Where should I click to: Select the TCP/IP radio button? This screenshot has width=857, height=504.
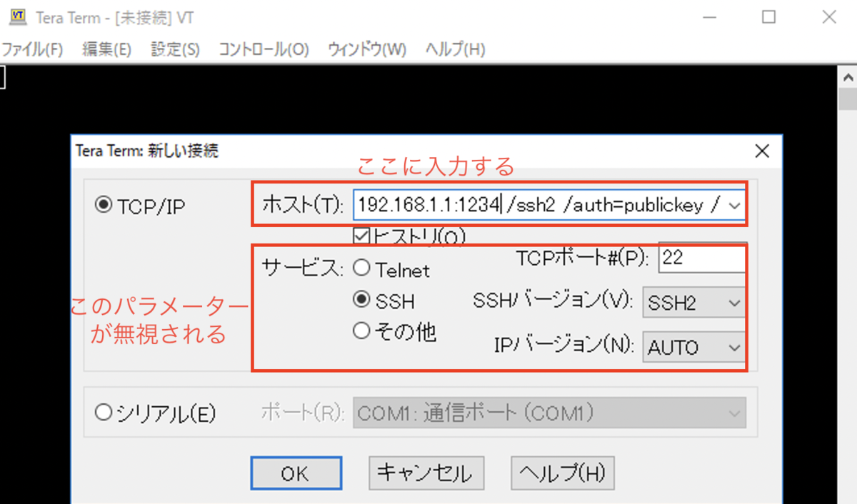104,206
